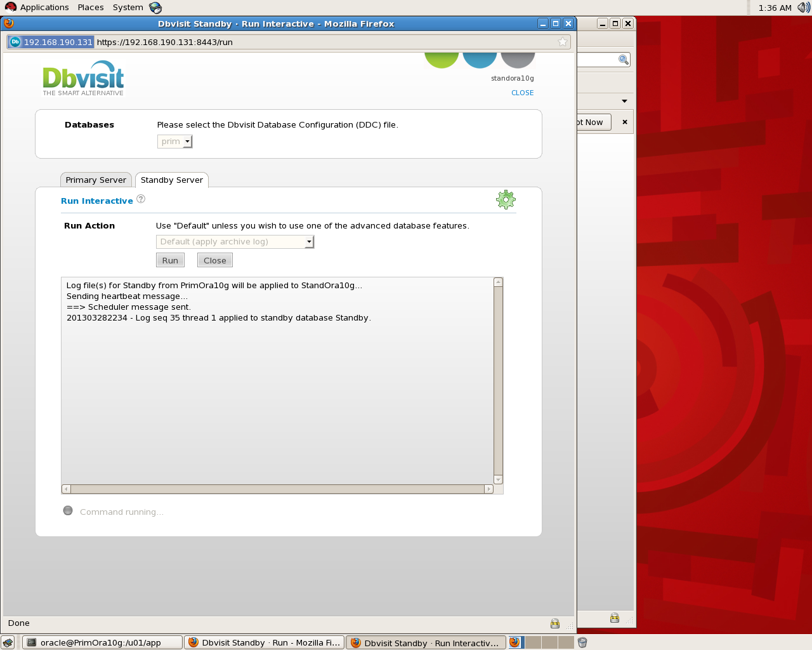
Task: Click the Run Interactive help question icon
Action: [141, 199]
